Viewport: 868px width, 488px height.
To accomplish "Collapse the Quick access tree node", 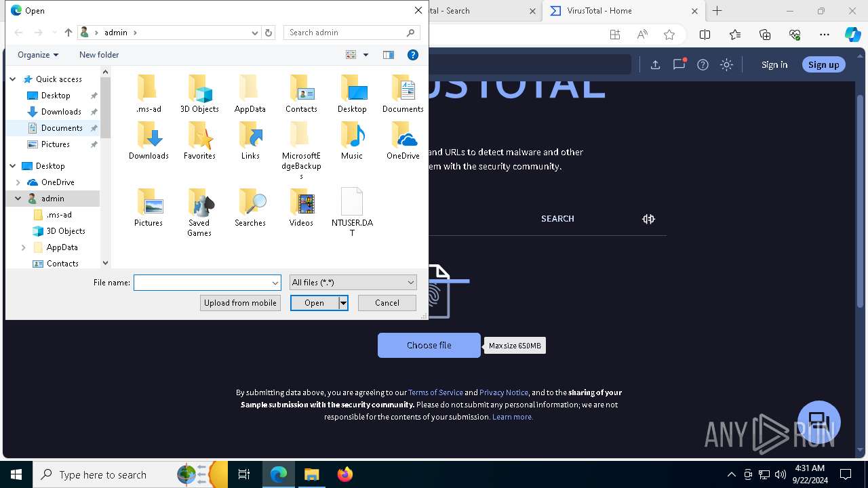I will [13, 79].
